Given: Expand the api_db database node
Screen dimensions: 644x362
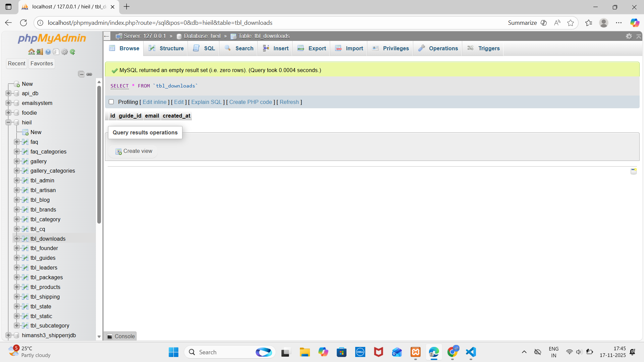Looking at the screenshot, I should [8, 93].
